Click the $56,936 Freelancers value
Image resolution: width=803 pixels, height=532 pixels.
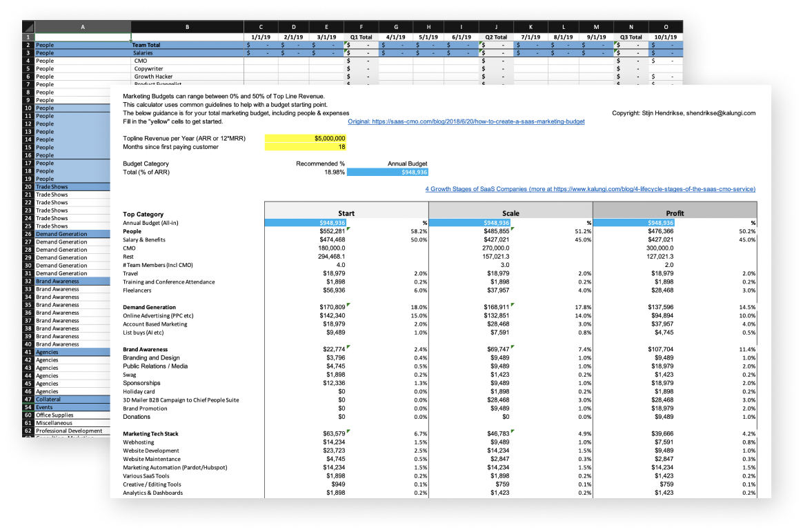[334, 290]
